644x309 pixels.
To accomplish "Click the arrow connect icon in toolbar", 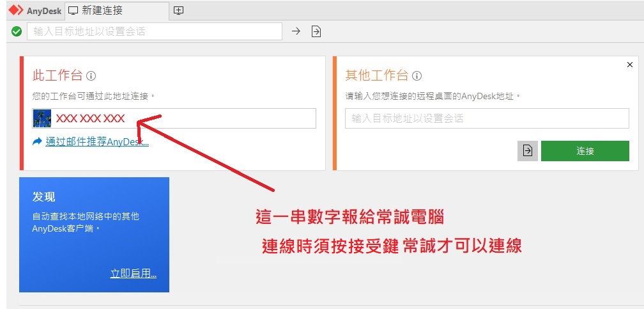I will pos(296,31).
